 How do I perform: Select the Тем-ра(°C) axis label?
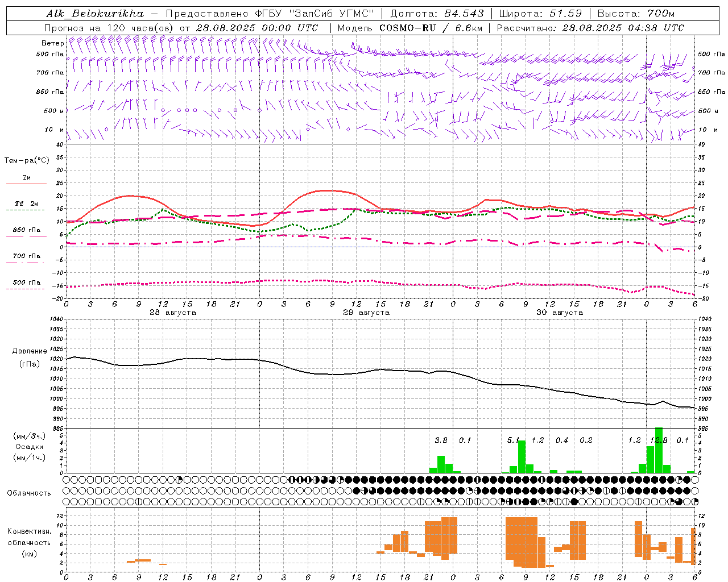(27, 161)
